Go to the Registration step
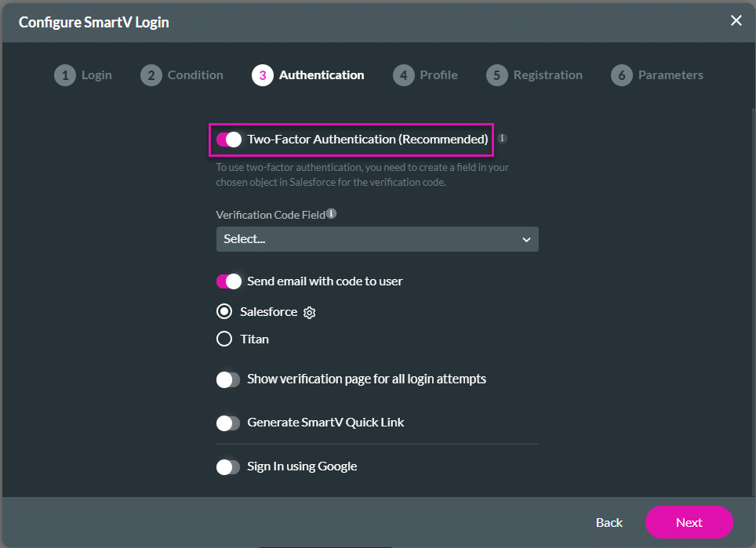This screenshot has height=548, width=756. [x=534, y=74]
